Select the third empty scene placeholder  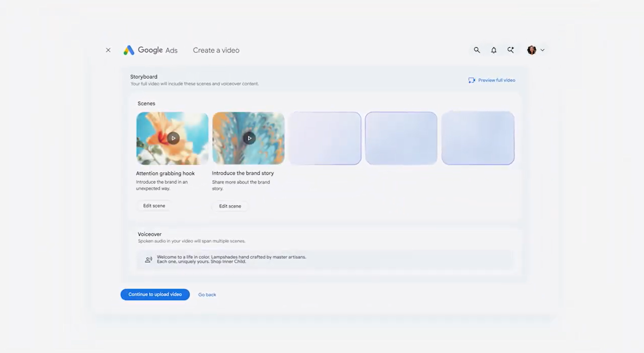[325, 138]
